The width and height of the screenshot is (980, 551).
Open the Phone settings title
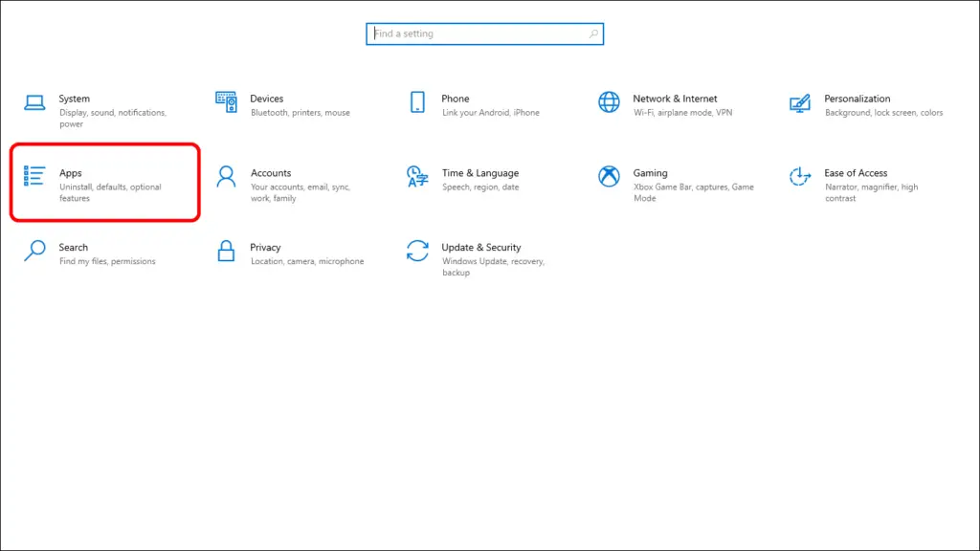455,99
